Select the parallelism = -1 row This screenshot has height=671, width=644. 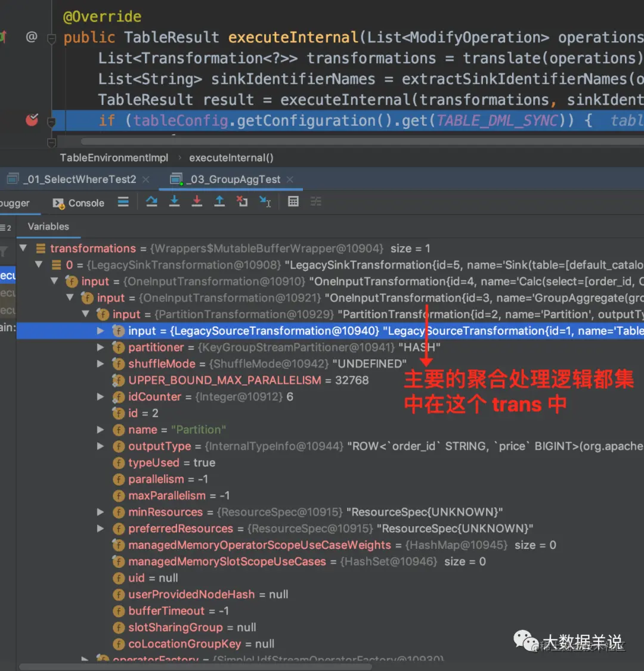pyautogui.click(x=330, y=479)
